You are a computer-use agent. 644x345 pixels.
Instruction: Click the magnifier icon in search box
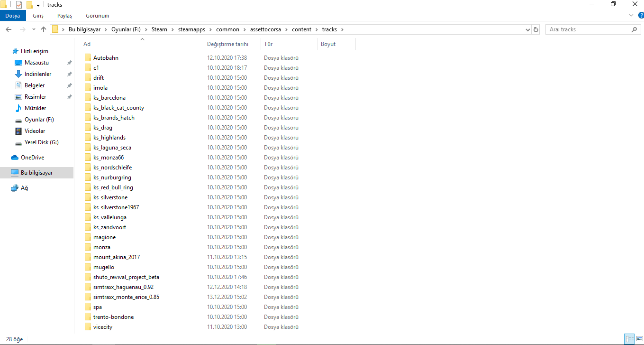point(635,29)
